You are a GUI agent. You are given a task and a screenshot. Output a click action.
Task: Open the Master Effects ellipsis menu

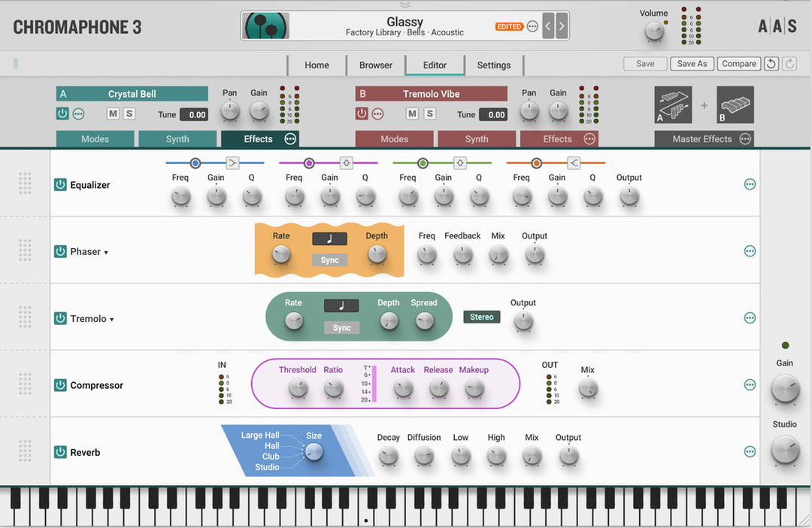coord(744,139)
